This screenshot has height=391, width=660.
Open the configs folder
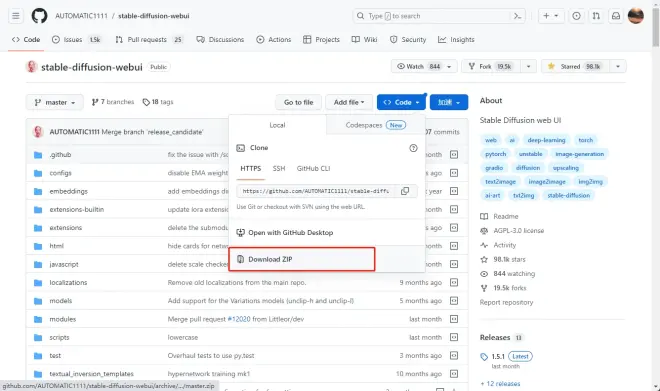pos(60,173)
